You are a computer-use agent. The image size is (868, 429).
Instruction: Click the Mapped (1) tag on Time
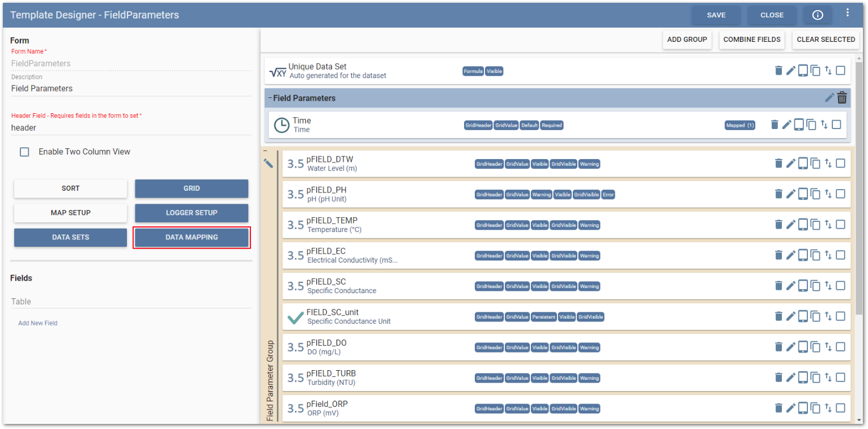[741, 125]
